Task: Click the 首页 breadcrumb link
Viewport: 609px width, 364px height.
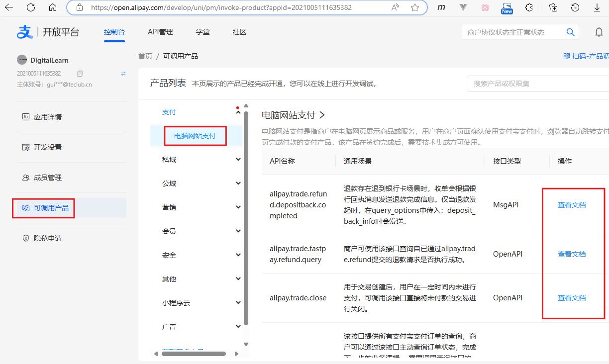Action: (x=145, y=56)
